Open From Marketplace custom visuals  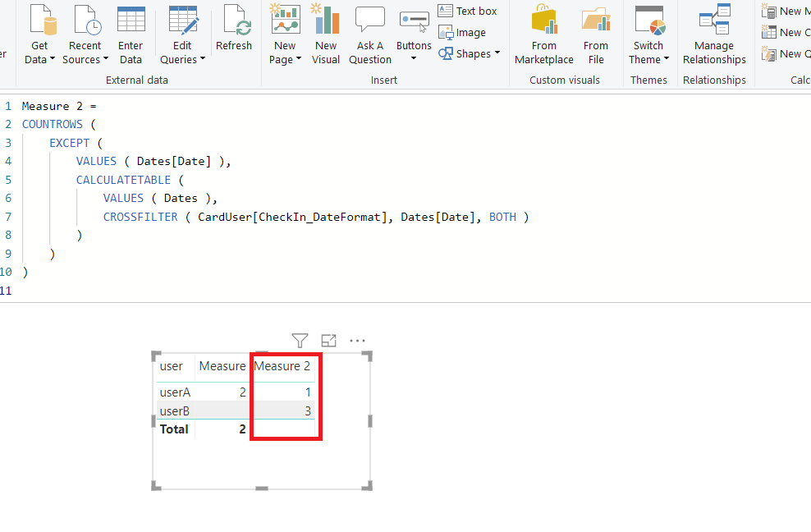[x=543, y=26]
